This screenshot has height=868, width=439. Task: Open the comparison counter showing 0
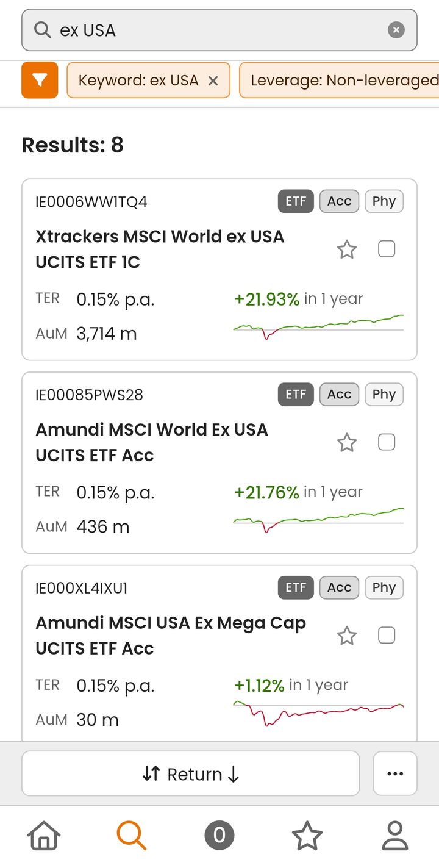click(x=220, y=836)
